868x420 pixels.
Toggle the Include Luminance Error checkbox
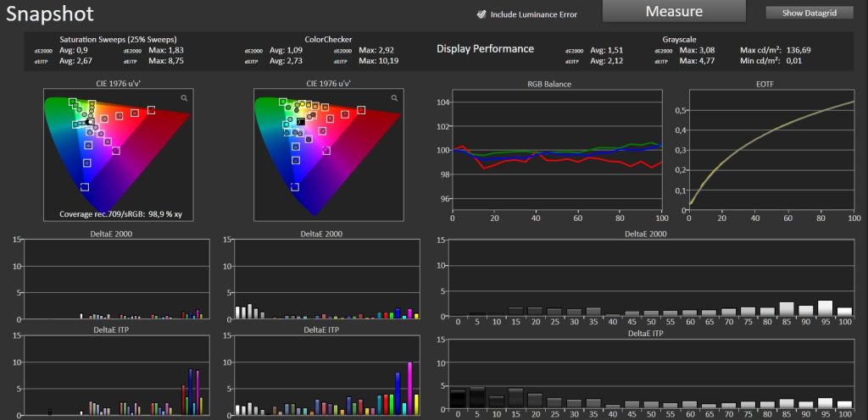pyautogui.click(x=481, y=14)
